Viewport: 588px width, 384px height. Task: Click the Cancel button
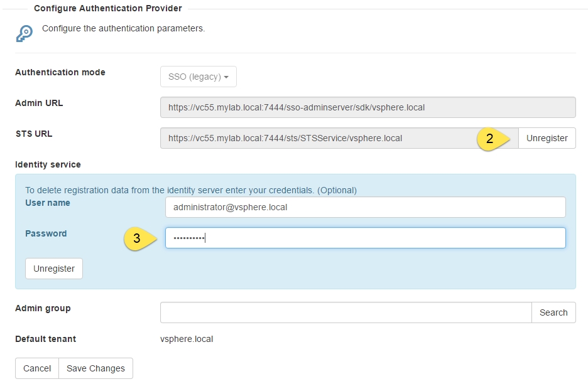[x=37, y=368]
